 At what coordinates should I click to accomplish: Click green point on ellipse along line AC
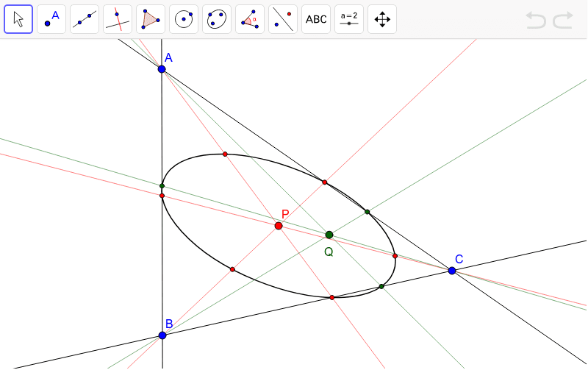tap(367, 212)
